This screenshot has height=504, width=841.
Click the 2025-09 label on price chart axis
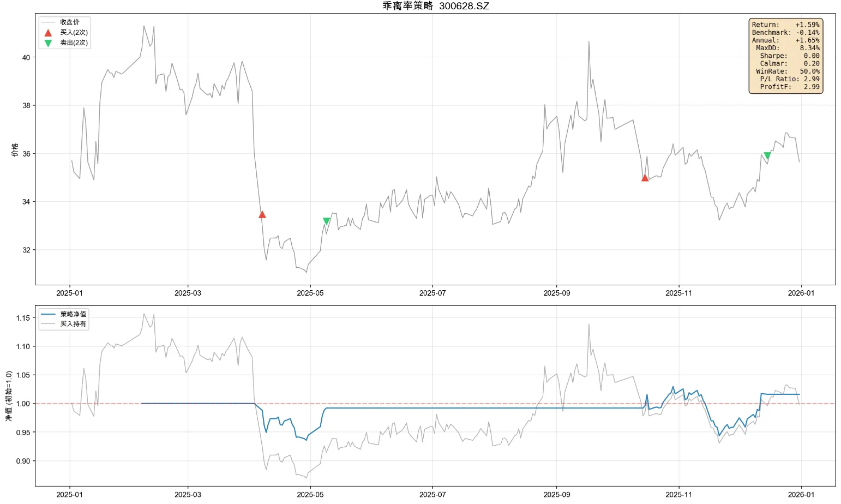[x=556, y=293]
